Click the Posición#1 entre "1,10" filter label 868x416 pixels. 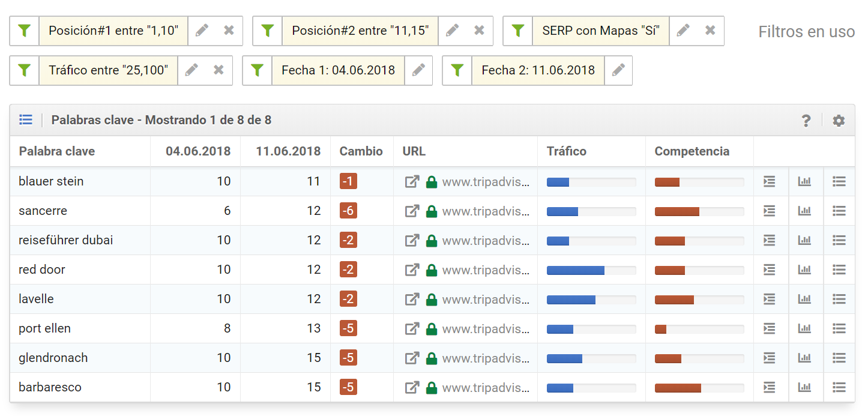[x=113, y=31]
